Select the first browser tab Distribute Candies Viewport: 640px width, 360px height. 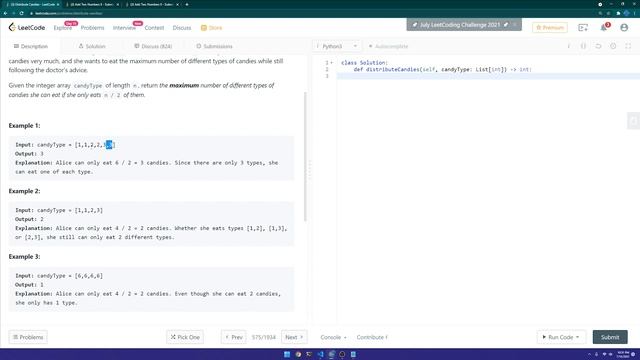pos(33,4)
